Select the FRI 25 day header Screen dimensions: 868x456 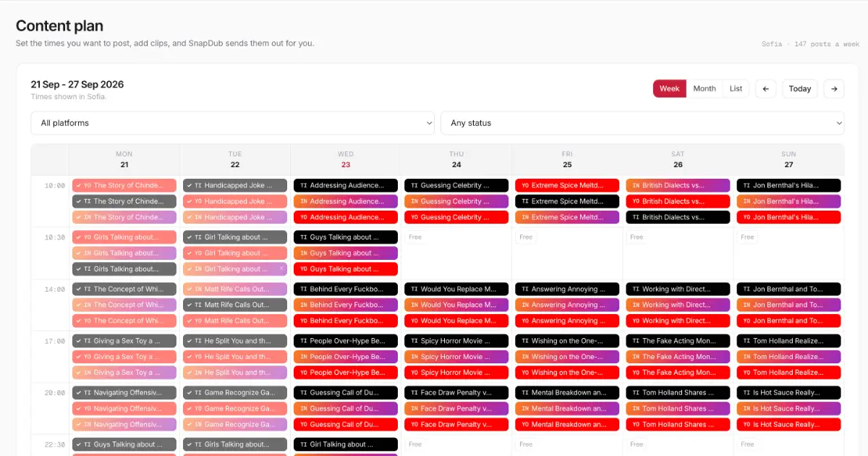click(567, 159)
